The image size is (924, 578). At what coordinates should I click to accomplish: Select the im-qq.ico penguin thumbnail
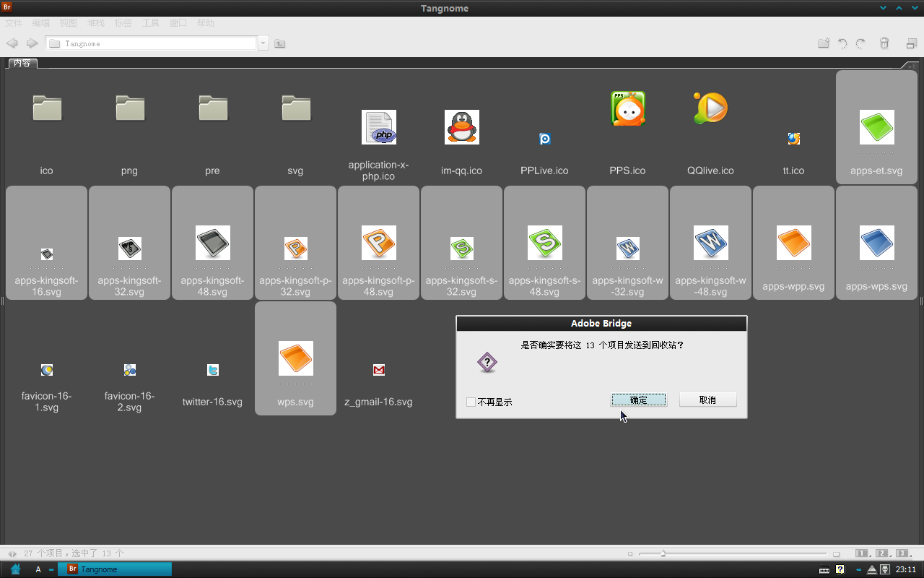461,128
